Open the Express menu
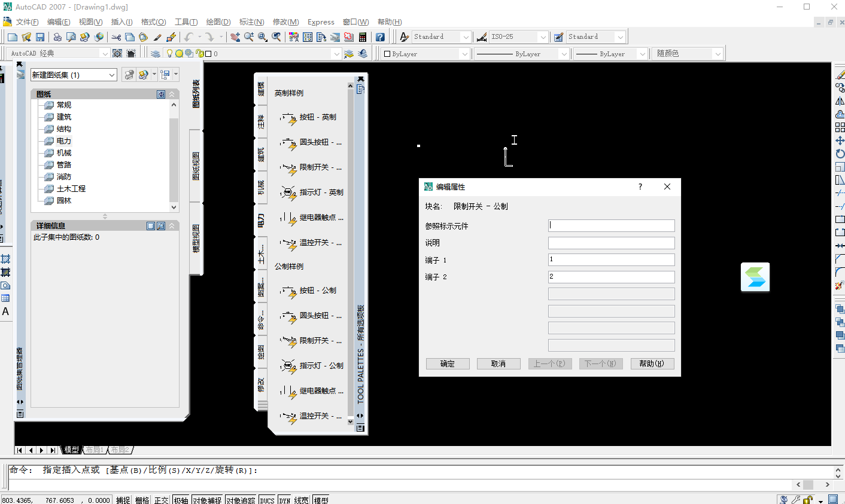 pyautogui.click(x=321, y=22)
